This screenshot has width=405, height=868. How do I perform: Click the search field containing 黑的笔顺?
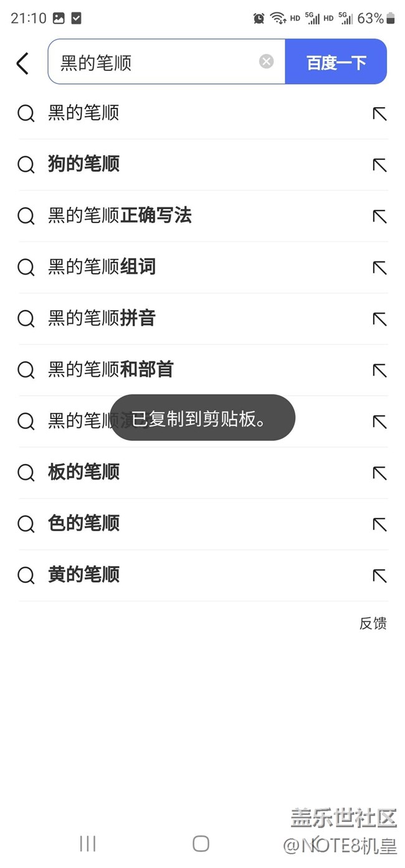tap(156, 62)
